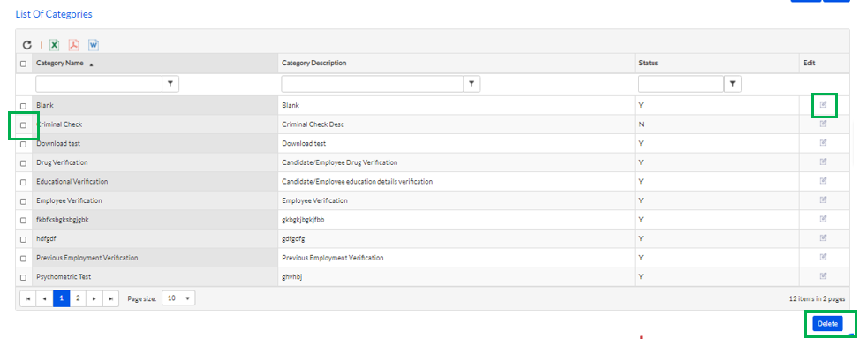Sort by Category Name header

(x=60, y=63)
